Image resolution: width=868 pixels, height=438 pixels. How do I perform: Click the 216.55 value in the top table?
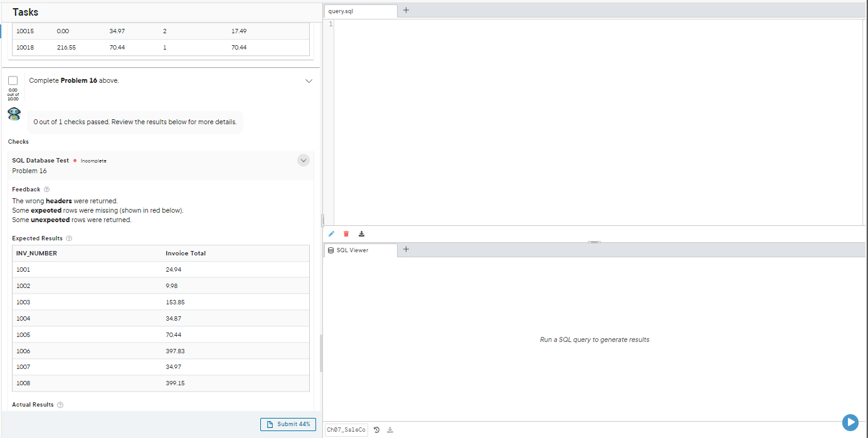coord(66,48)
